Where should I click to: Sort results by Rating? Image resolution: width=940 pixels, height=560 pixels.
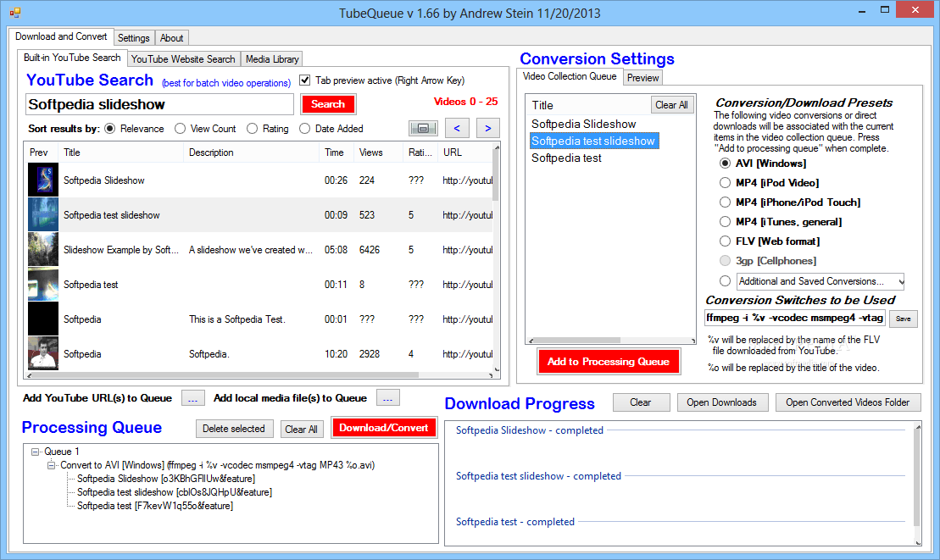[x=253, y=129]
